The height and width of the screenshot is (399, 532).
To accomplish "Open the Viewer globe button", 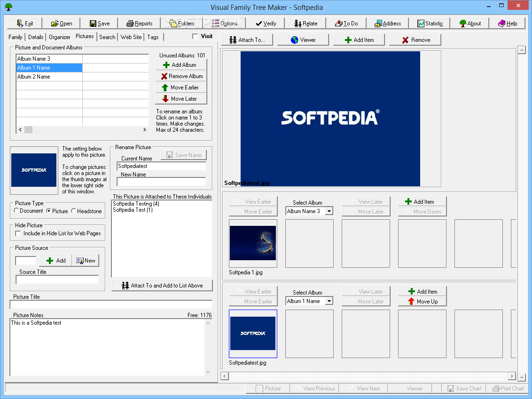I will 303,40.
